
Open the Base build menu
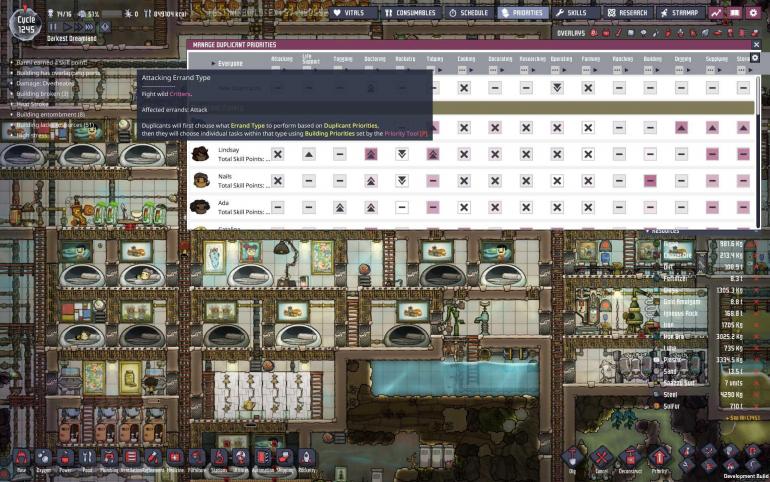pos(22,458)
